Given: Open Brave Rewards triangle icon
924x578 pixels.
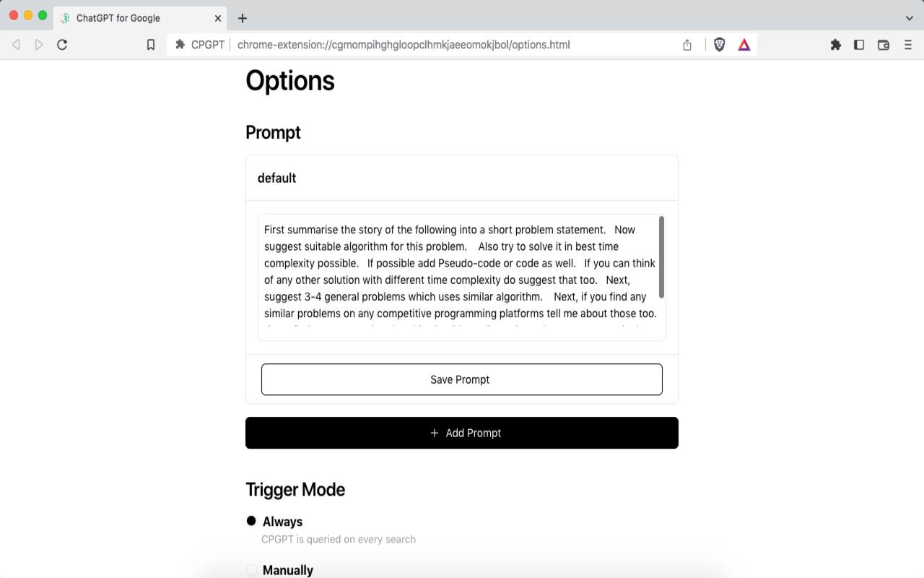Looking at the screenshot, I should pyautogui.click(x=744, y=44).
